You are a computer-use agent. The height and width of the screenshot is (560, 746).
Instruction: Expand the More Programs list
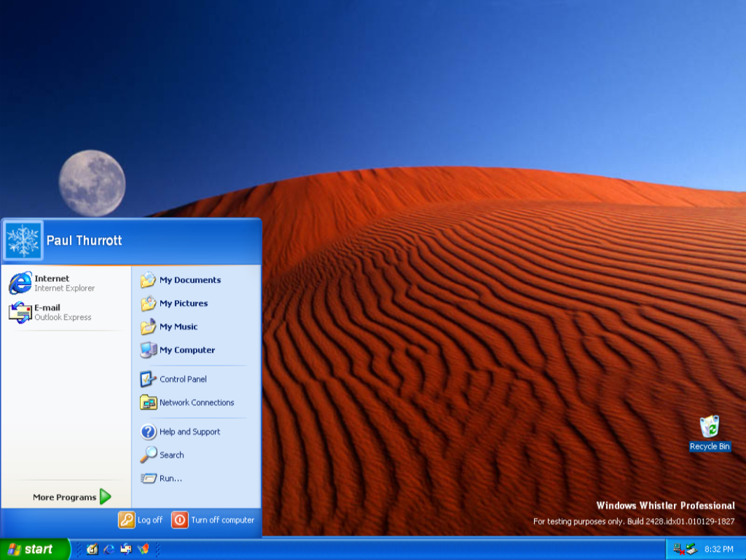click(71, 497)
